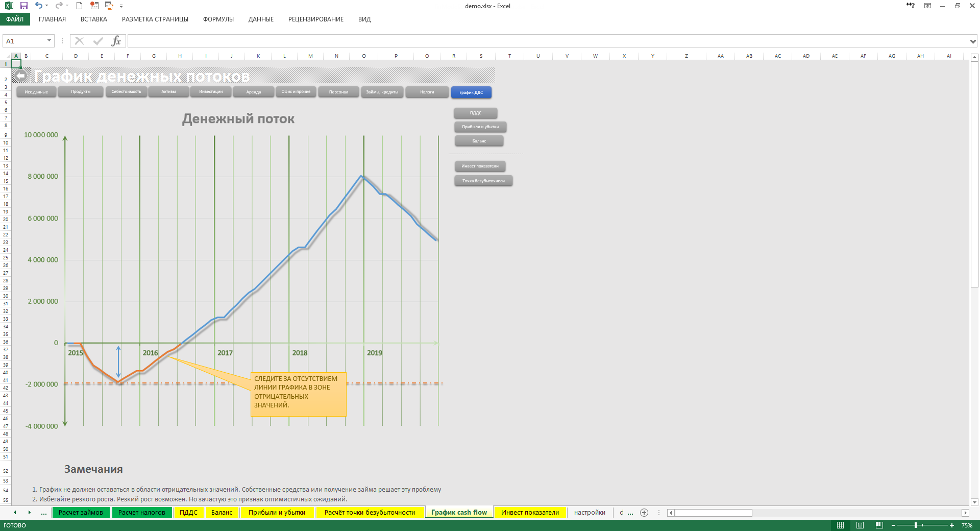Switch to the Расчет займов sheet tab
This screenshot has width=980, height=531.
tap(81, 513)
